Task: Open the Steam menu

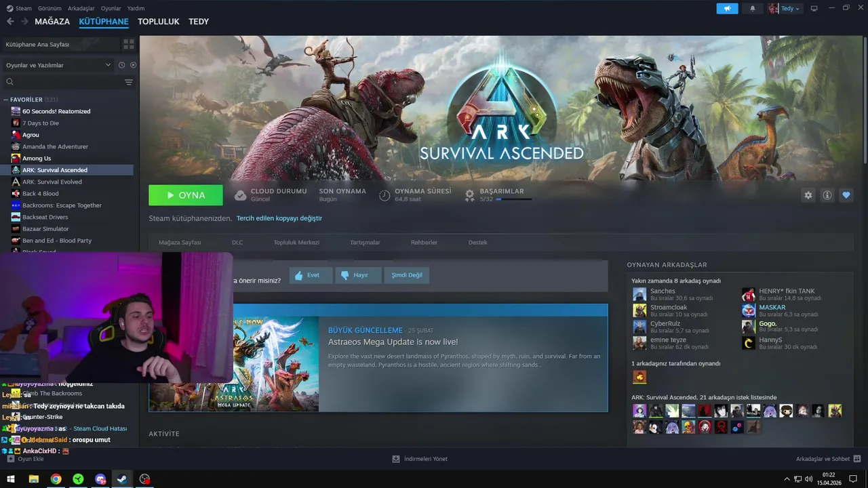Action: [x=19, y=8]
